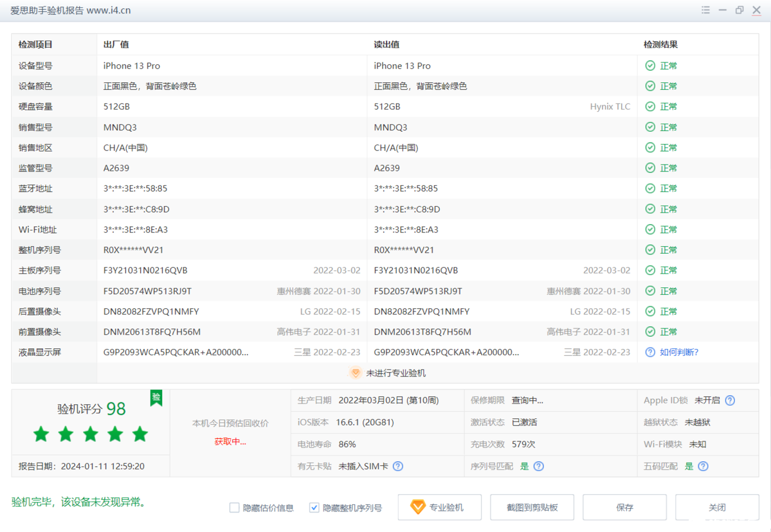This screenshot has height=532, width=771.
Task: Click green check icon in 监管型号 row
Action: pos(650,168)
